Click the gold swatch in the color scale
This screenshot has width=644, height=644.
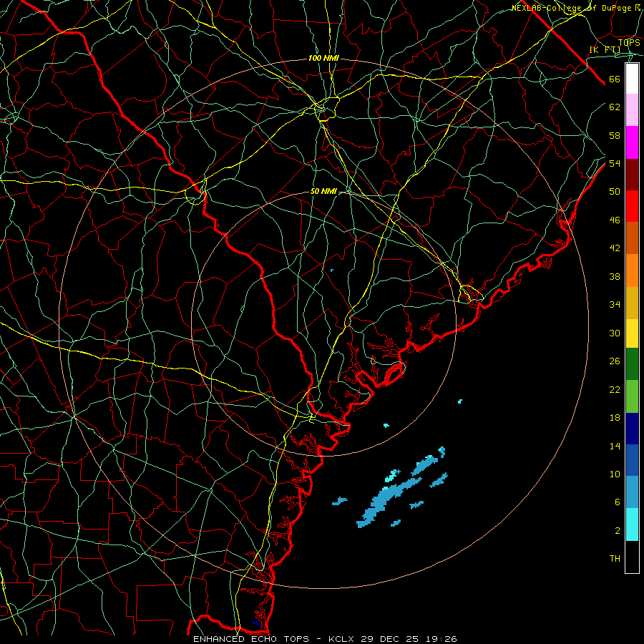pos(632,303)
